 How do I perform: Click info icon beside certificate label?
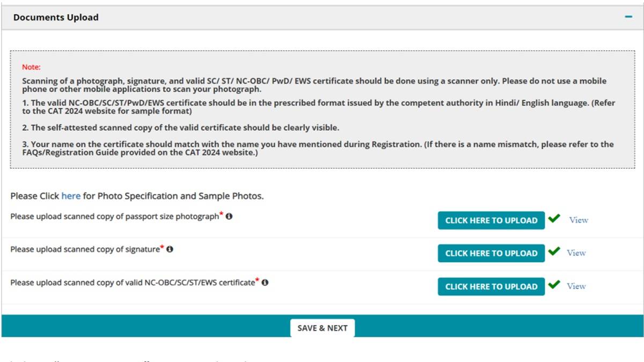(265, 282)
